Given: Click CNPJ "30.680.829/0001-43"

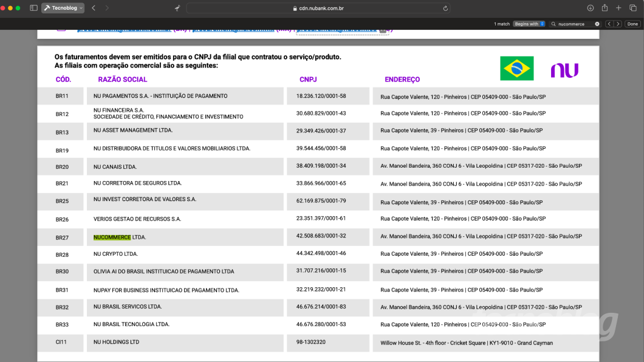Looking at the screenshot, I should (x=321, y=114).
